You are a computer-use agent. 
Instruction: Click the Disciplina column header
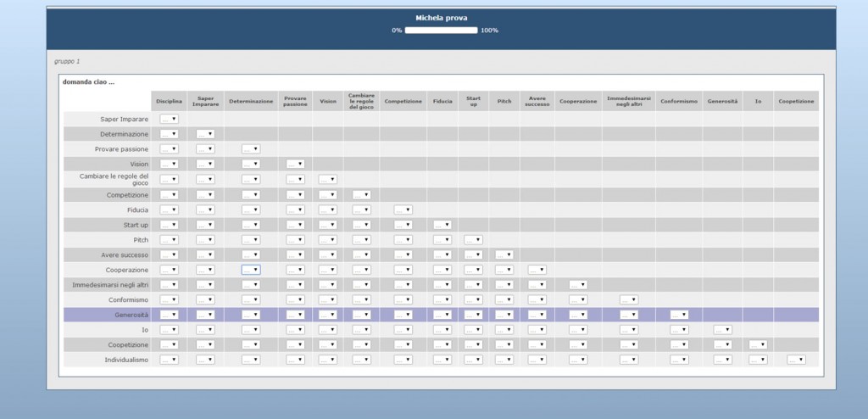click(x=169, y=101)
